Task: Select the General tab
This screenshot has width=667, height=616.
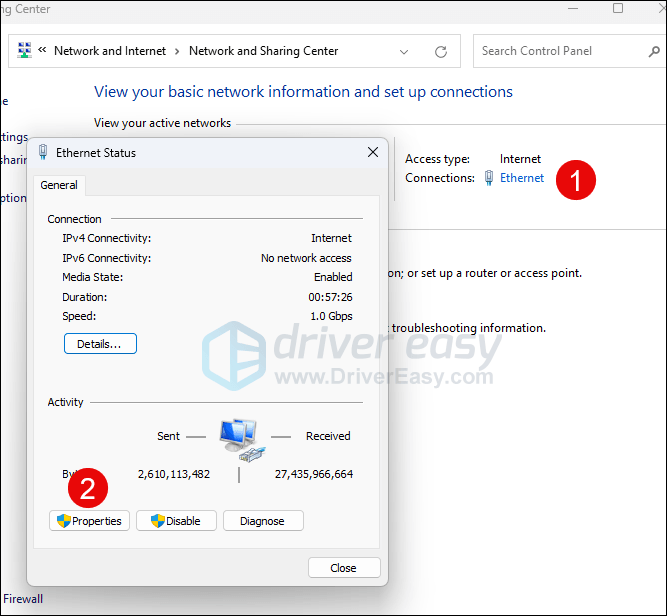Action: pos(59,185)
